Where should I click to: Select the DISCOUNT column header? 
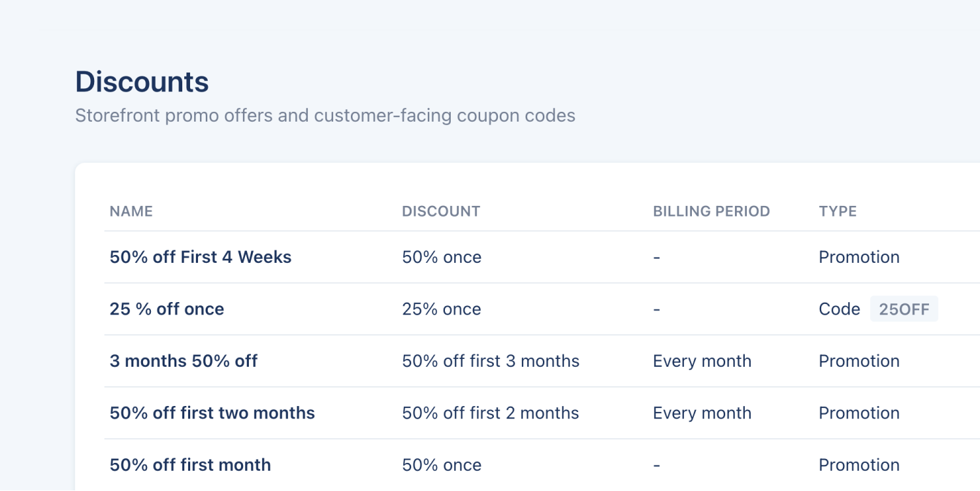point(441,211)
